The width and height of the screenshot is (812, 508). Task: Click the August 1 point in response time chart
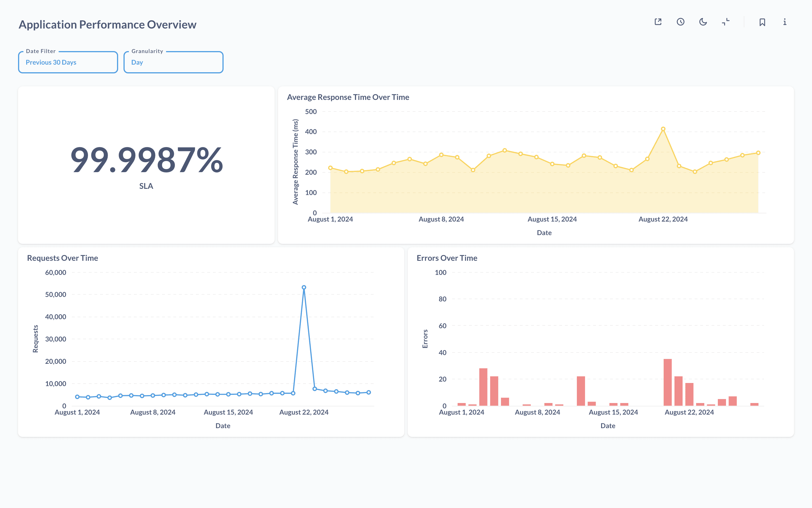pyautogui.click(x=330, y=168)
